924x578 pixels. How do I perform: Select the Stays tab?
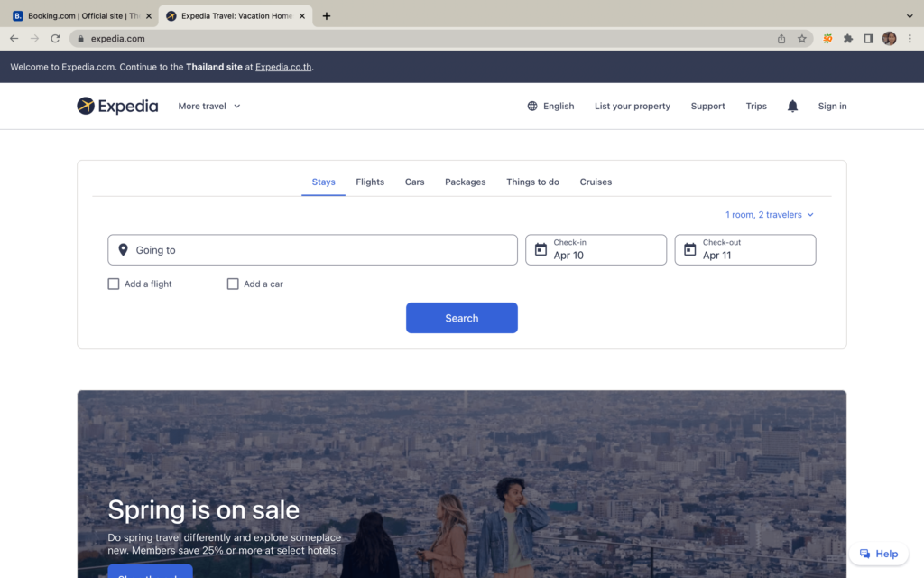(x=324, y=182)
